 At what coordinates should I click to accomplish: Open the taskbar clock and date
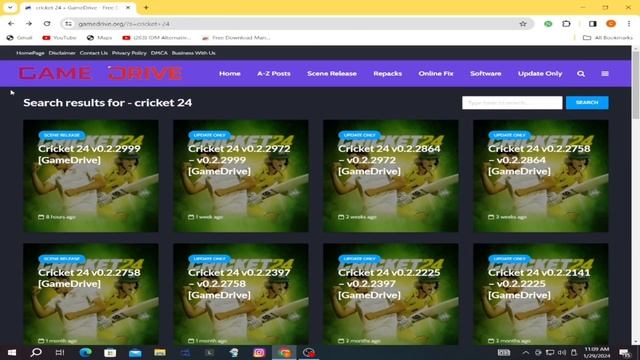point(597,353)
